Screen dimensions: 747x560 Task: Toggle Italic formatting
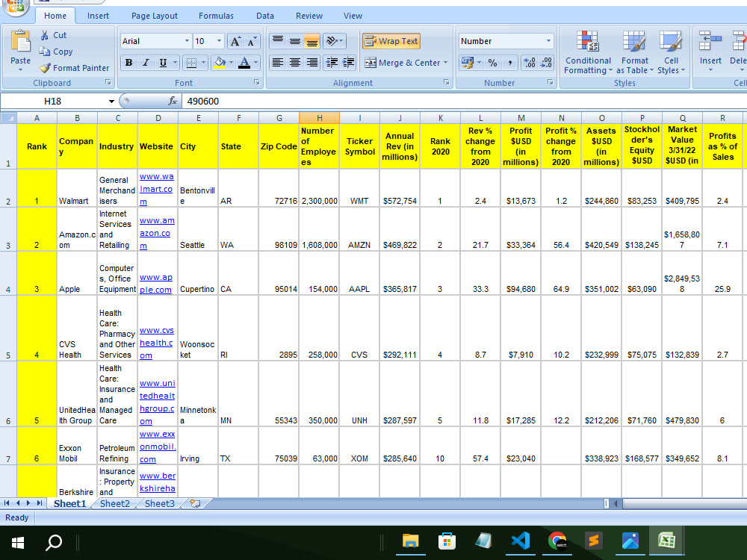[x=146, y=63]
